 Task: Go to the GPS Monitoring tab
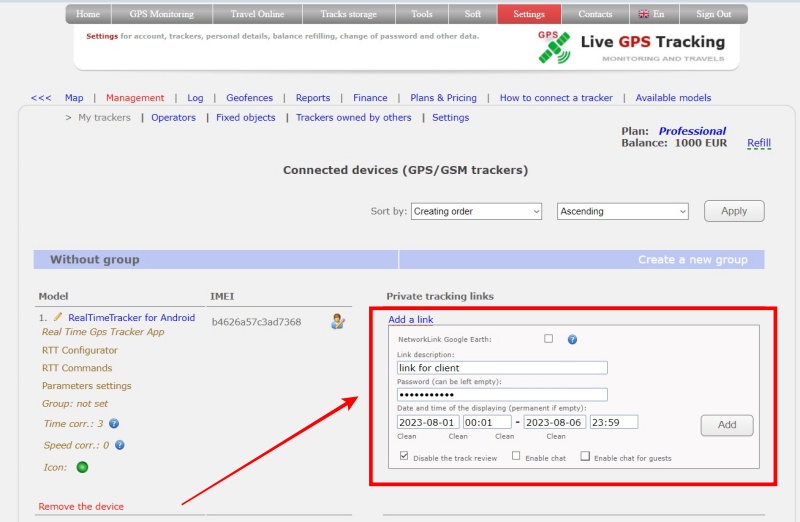coord(161,14)
